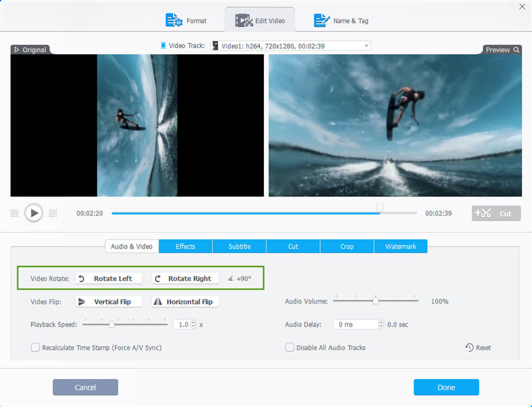
Task: Click the rotated preview video
Action: (x=395, y=125)
